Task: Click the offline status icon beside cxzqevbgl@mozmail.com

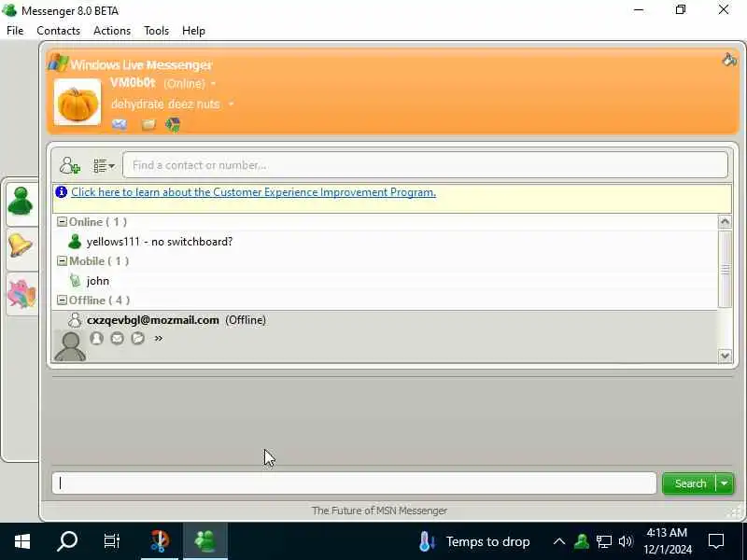Action: 75,320
